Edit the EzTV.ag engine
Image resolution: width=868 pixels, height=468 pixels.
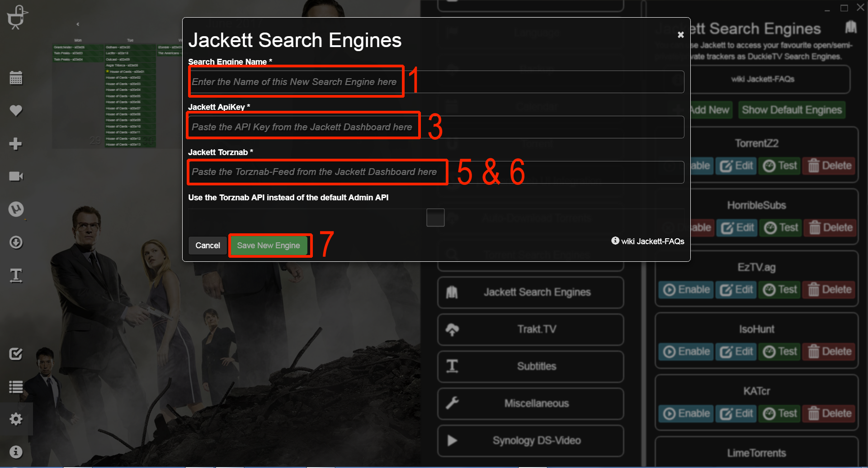(736, 290)
